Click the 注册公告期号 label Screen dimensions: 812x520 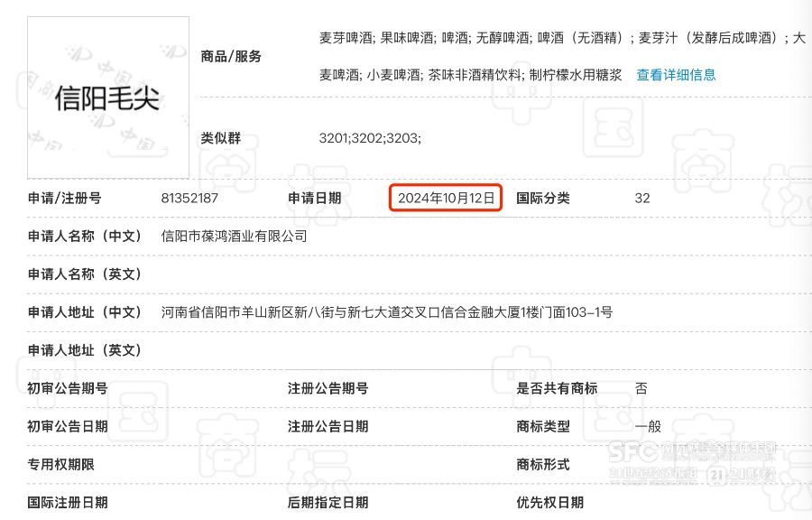[x=328, y=388]
